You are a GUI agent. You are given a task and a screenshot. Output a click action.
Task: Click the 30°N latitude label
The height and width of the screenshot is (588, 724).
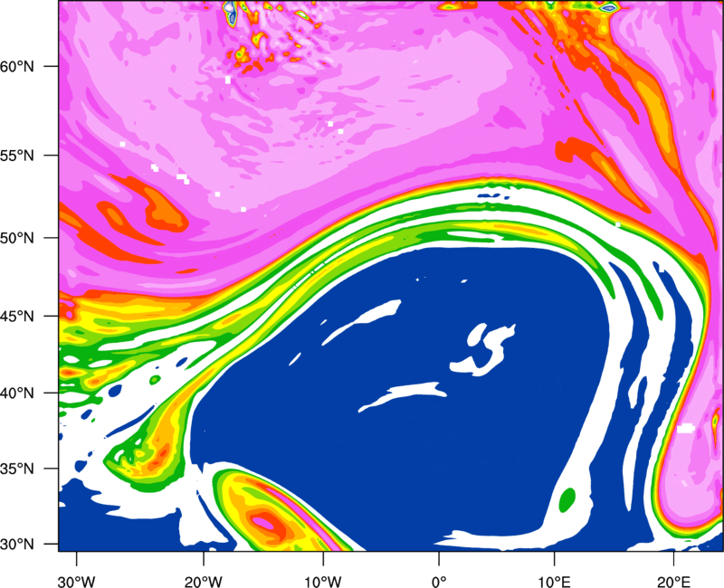click(x=17, y=545)
